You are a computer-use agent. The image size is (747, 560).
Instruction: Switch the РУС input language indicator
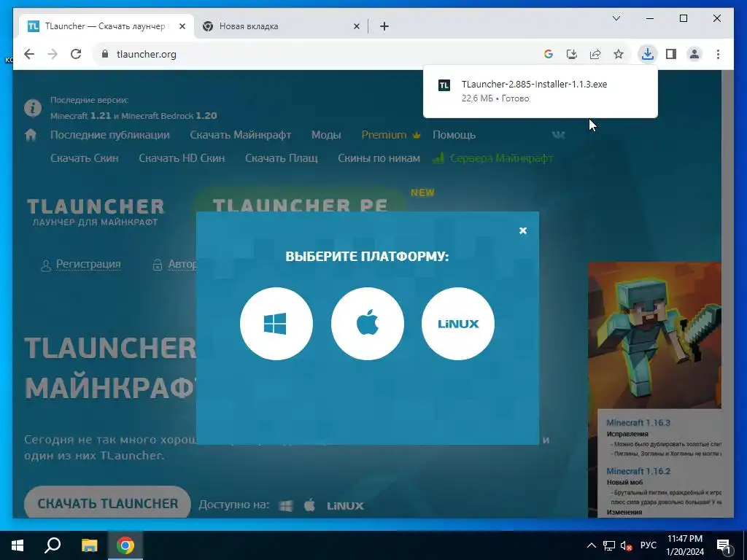[648, 545]
